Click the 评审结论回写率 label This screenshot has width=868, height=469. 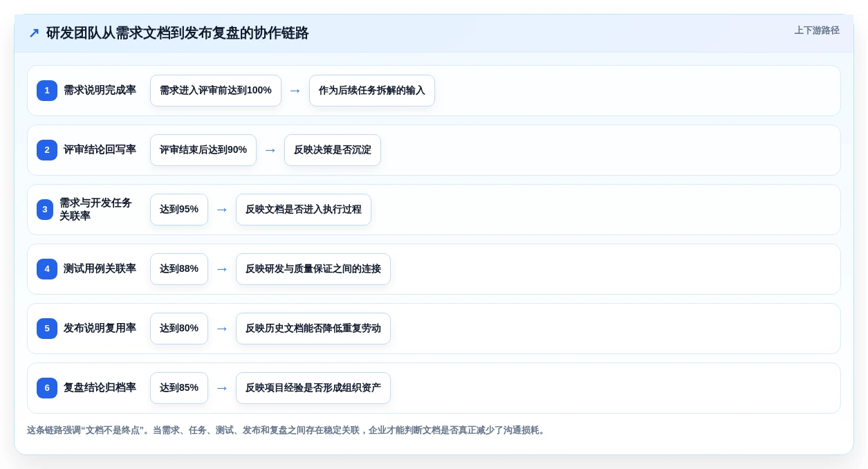click(x=100, y=149)
